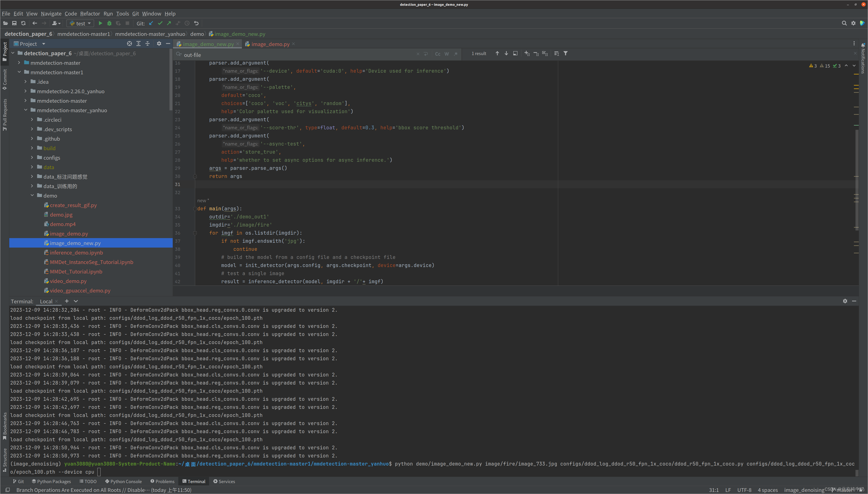The height and width of the screenshot is (494, 868).
Task: Open Services tool window button
Action: 224,482
